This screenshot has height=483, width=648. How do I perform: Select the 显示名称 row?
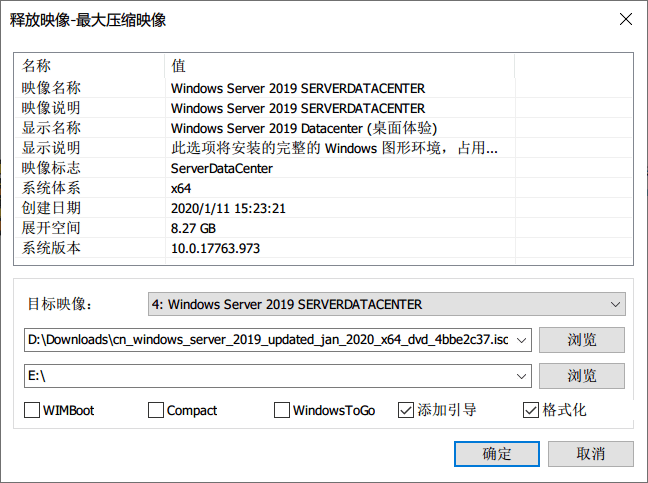point(323,128)
